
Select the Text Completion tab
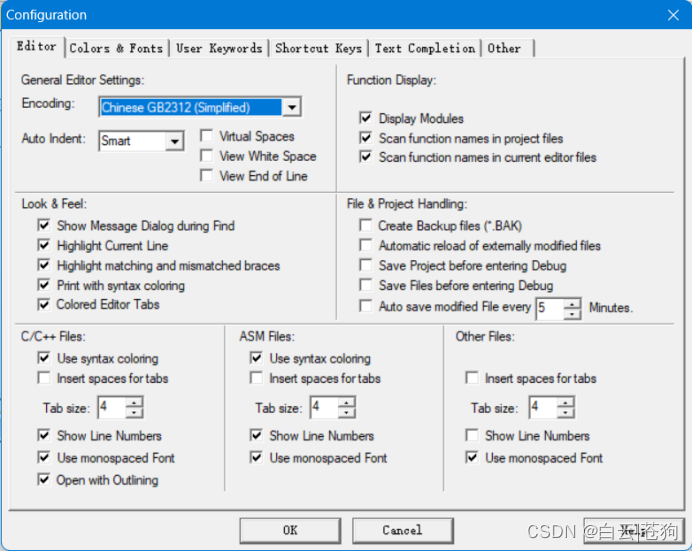(x=425, y=48)
